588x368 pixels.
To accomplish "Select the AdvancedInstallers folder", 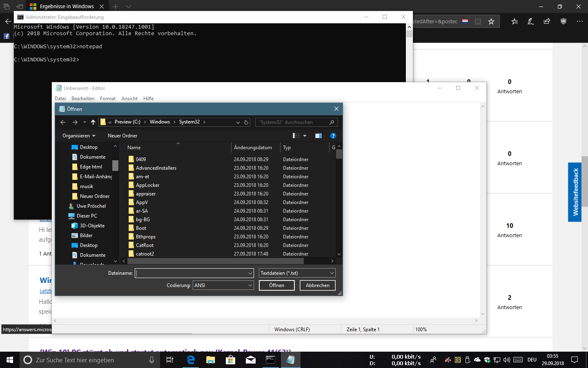I will [156, 168].
